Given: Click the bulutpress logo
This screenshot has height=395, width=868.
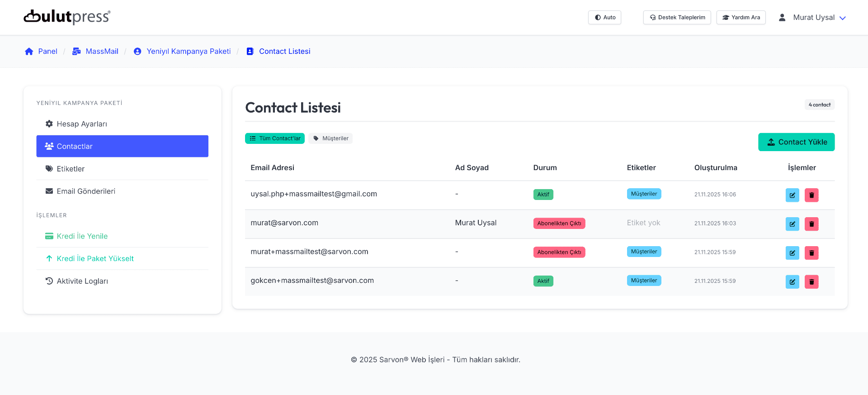Looking at the screenshot, I should (x=67, y=17).
